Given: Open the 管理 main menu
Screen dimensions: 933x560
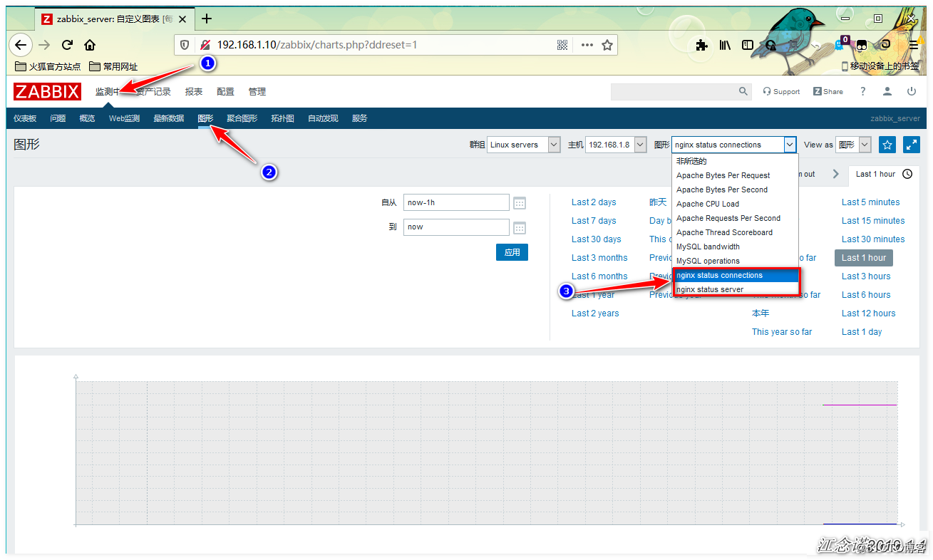Looking at the screenshot, I should [257, 91].
